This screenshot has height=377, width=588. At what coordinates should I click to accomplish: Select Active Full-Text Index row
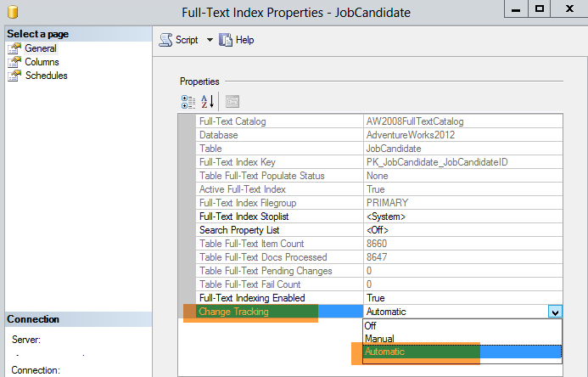[x=279, y=189]
